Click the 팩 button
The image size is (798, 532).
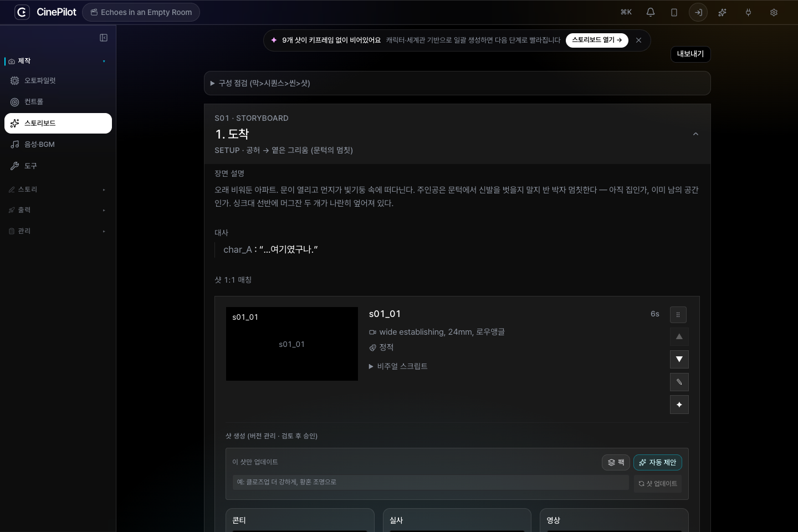coord(616,462)
